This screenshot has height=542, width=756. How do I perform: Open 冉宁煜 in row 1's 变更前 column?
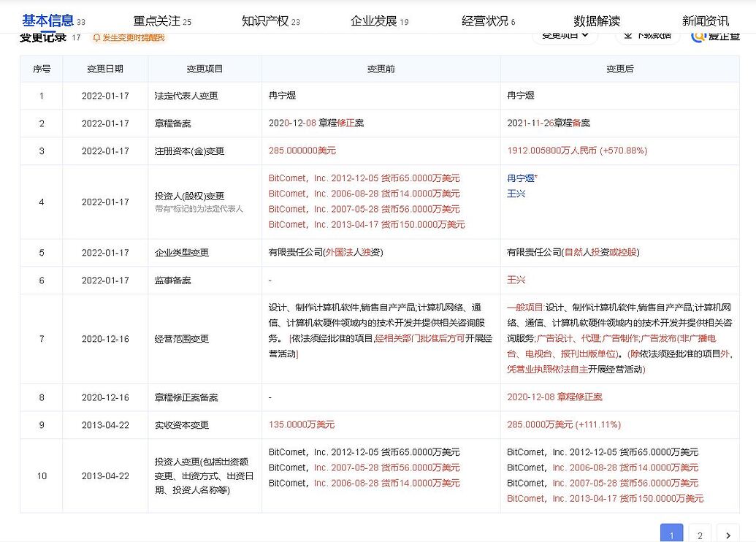282,96
